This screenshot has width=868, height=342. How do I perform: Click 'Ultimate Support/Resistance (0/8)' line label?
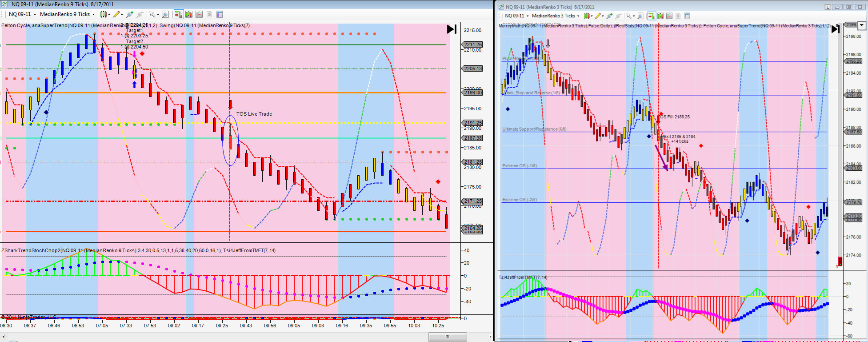point(534,129)
